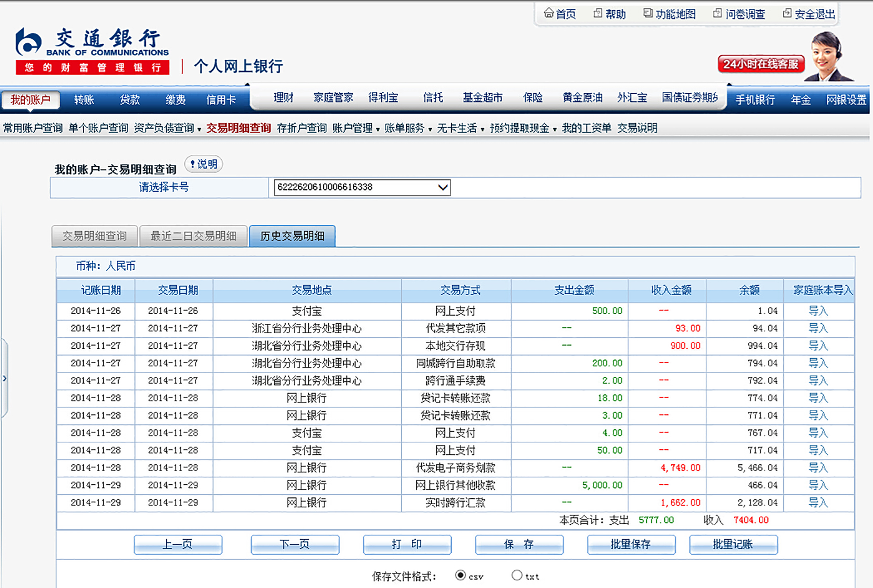The height and width of the screenshot is (588, 873).
Task: Open the 帮助 help icon link
Action: (598, 14)
